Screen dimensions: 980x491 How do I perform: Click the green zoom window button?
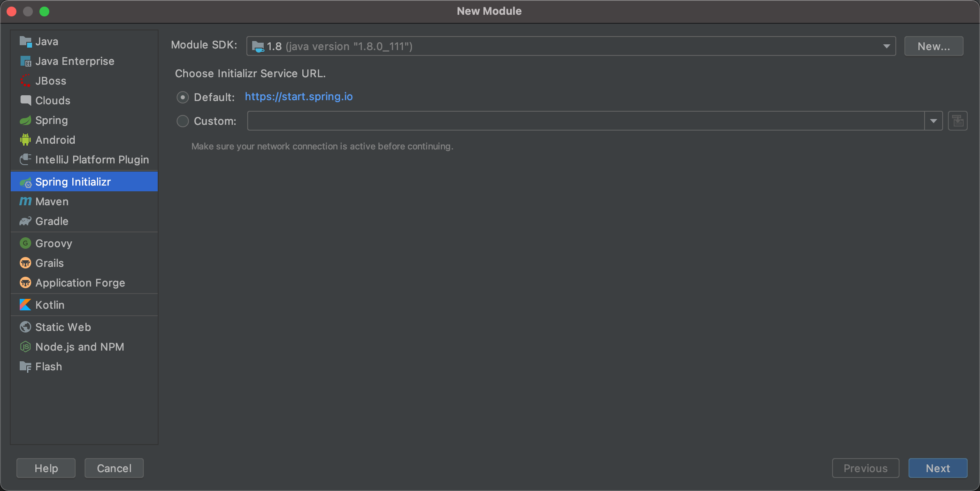click(x=44, y=11)
